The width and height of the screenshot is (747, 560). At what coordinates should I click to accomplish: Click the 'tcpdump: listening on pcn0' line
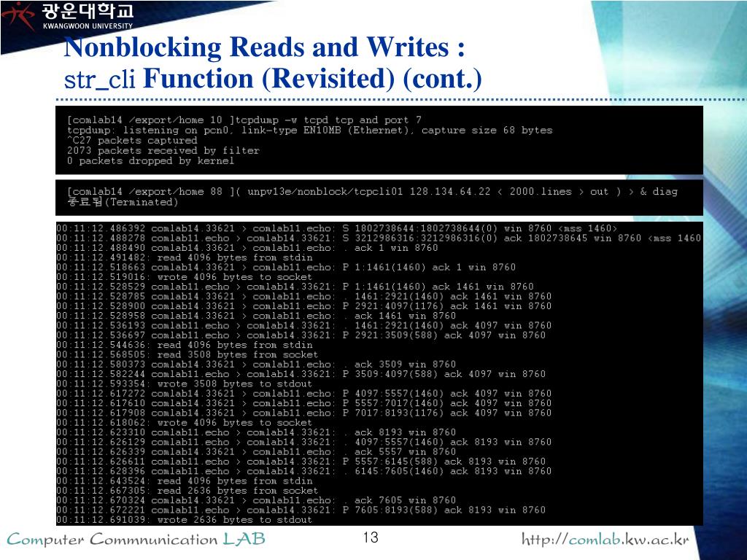point(309,130)
